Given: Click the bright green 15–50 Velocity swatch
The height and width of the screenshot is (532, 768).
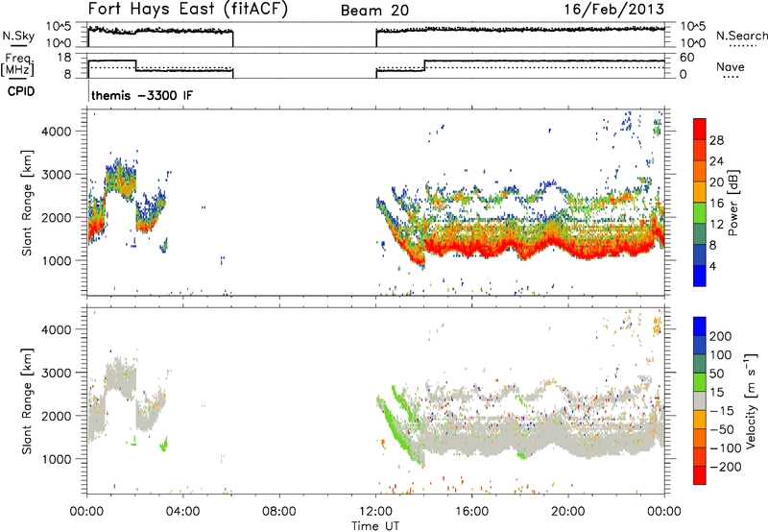Looking at the screenshot, I should 700,382.
